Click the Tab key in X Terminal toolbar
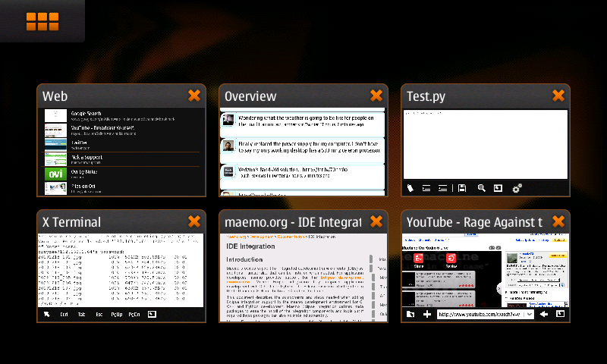 pyautogui.click(x=81, y=315)
